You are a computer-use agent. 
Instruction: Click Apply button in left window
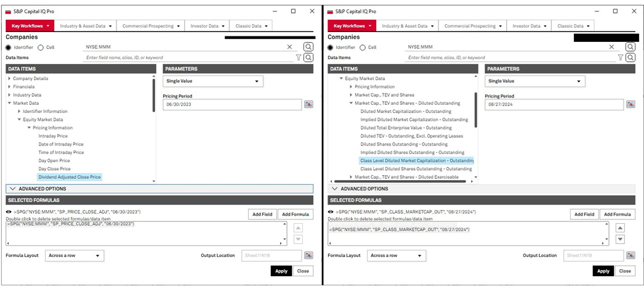tap(281, 271)
